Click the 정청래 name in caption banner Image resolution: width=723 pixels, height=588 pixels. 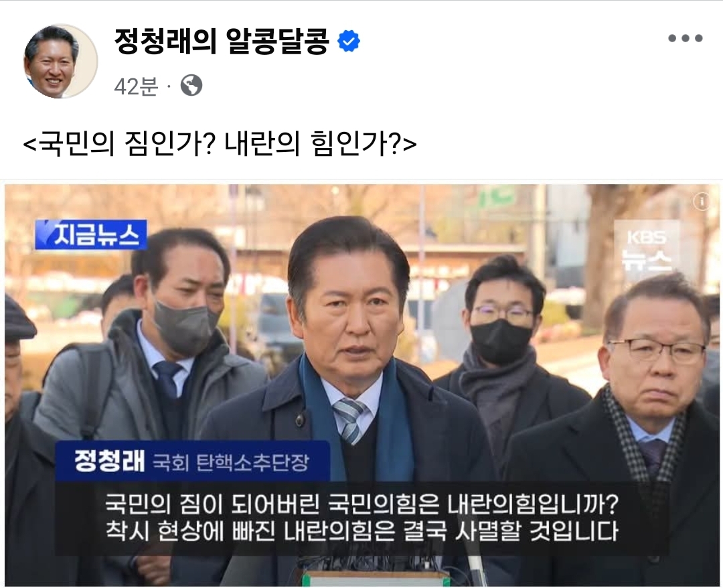point(110,461)
